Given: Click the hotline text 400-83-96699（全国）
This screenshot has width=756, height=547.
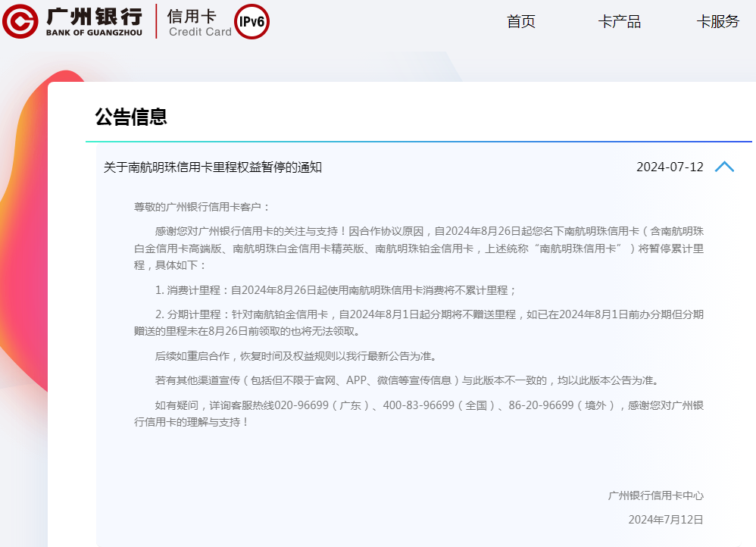Looking at the screenshot, I should [439, 405].
